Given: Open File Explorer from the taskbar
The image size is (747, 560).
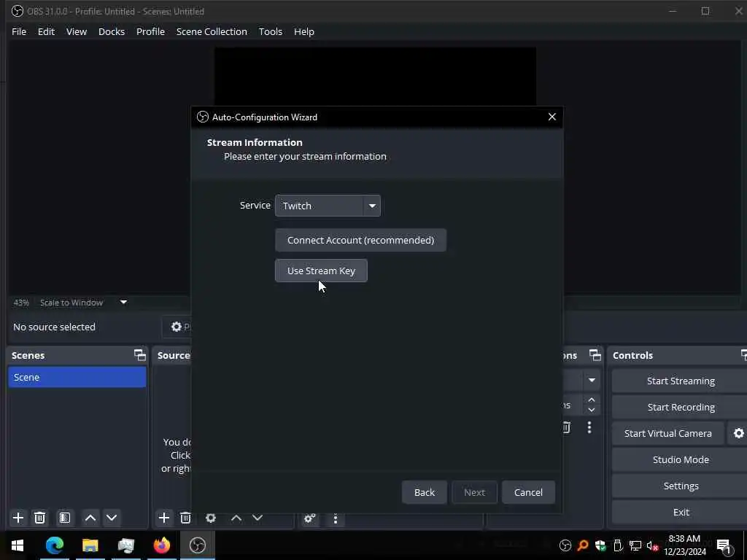Looking at the screenshot, I should 90,545.
